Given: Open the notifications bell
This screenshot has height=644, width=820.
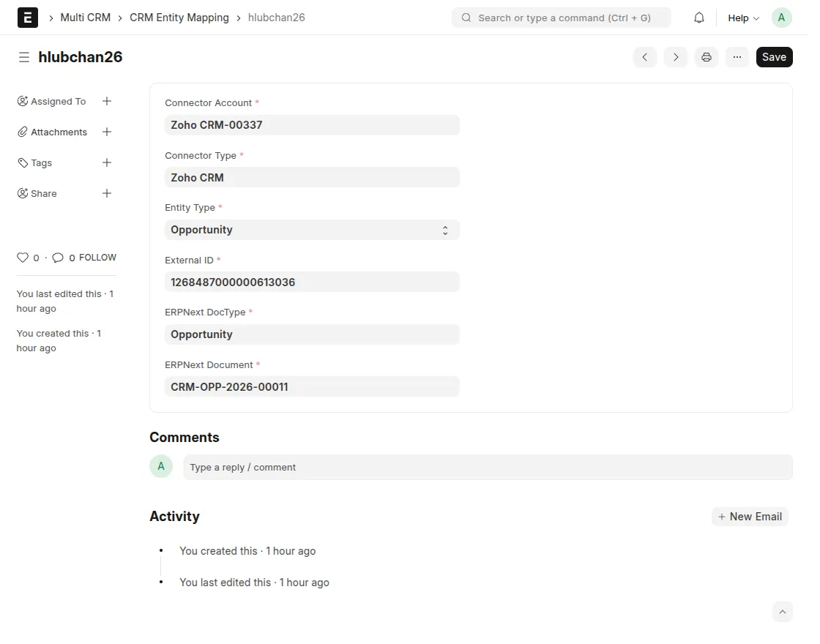Looking at the screenshot, I should click(x=699, y=18).
